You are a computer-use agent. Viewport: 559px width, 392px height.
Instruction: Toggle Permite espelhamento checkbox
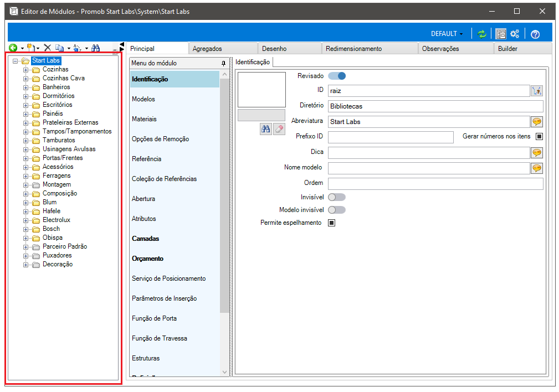pos(331,223)
